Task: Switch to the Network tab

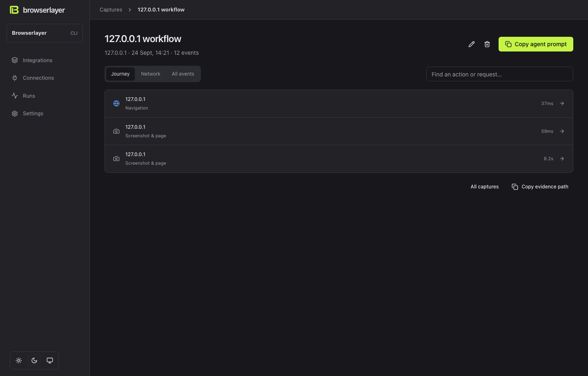Action: pyautogui.click(x=151, y=74)
